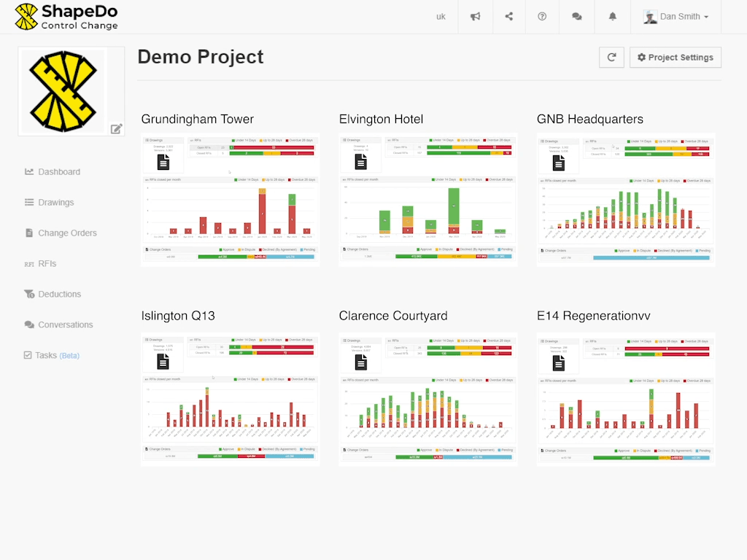Open the 'uk' language selector
Image resolution: width=747 pixels, height=560 pixels.
tap(441, 16)
